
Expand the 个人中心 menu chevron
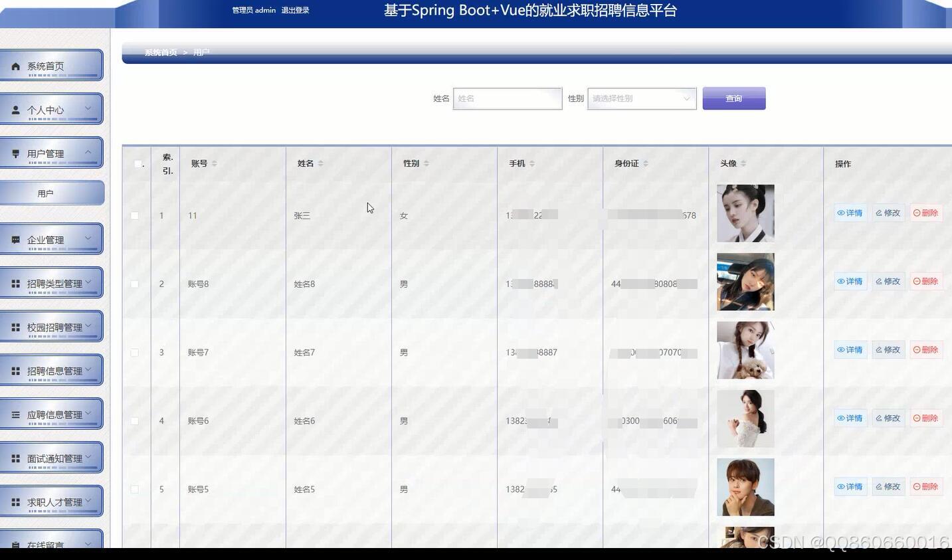pyautogui.click(x=88, y=108)
